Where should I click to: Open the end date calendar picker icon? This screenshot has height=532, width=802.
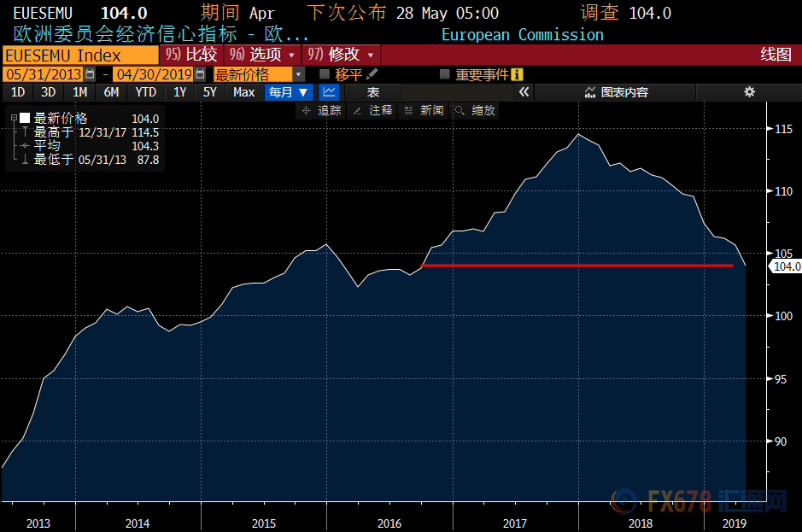click(x=200, y=74)
